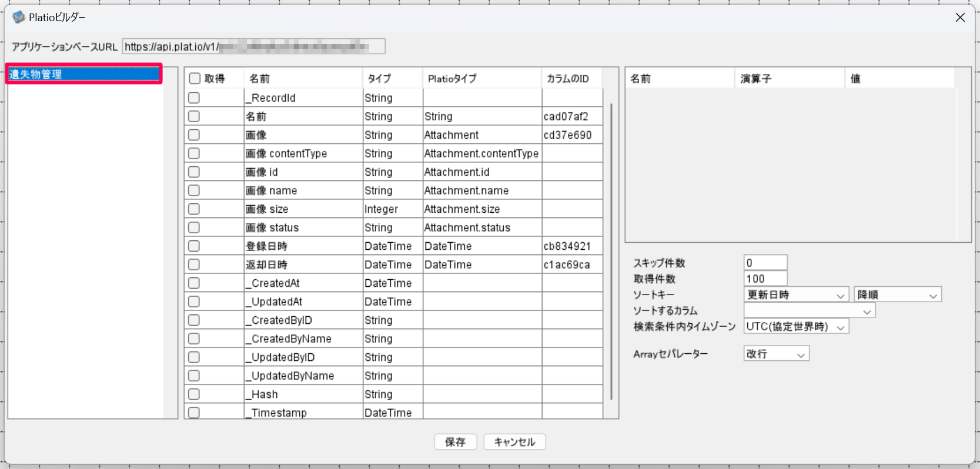This screenshot has height=469, width=980.
Task: Open the ソートするカラム dropdown
Action: pos(810,311)
